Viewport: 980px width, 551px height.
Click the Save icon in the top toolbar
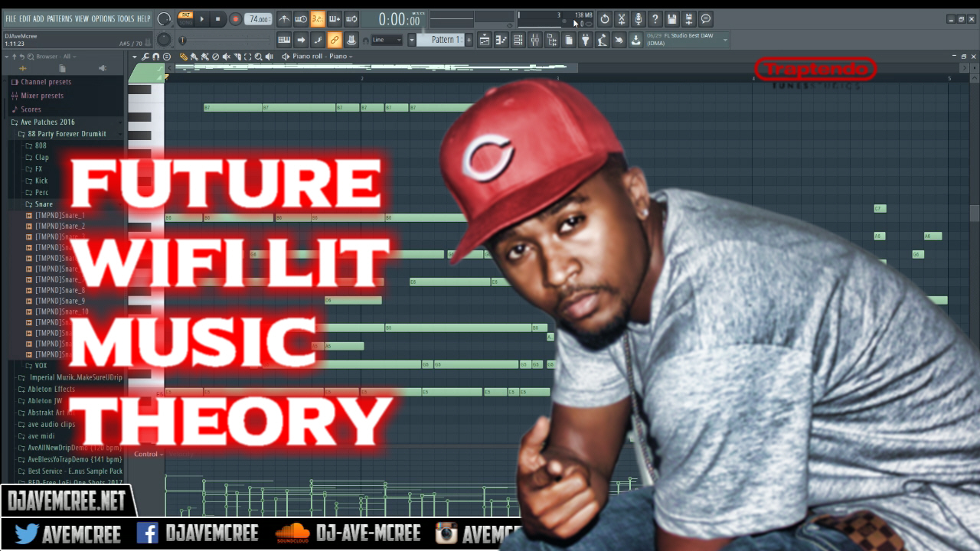click(x=671, y=18)
